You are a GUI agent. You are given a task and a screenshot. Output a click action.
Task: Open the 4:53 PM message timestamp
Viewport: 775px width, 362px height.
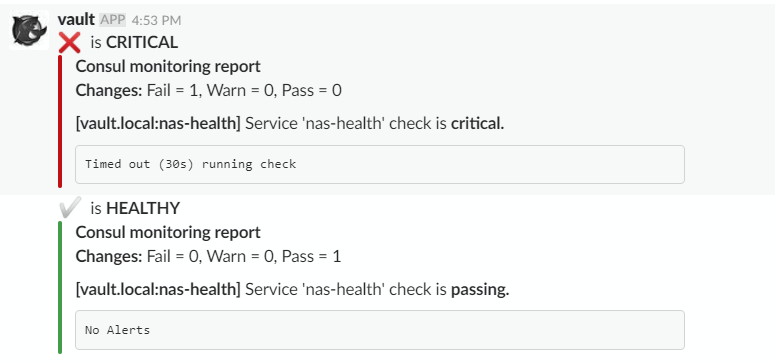click(x=156, y=20)
